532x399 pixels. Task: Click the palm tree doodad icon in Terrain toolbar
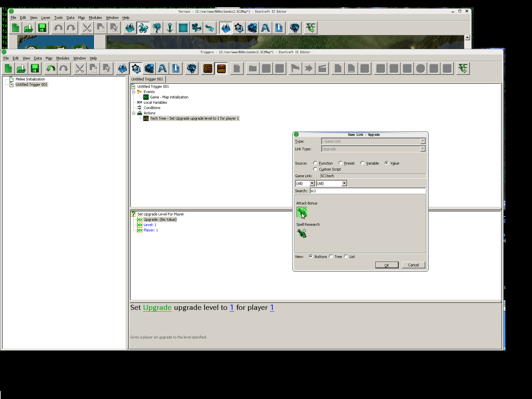point(157,28)
